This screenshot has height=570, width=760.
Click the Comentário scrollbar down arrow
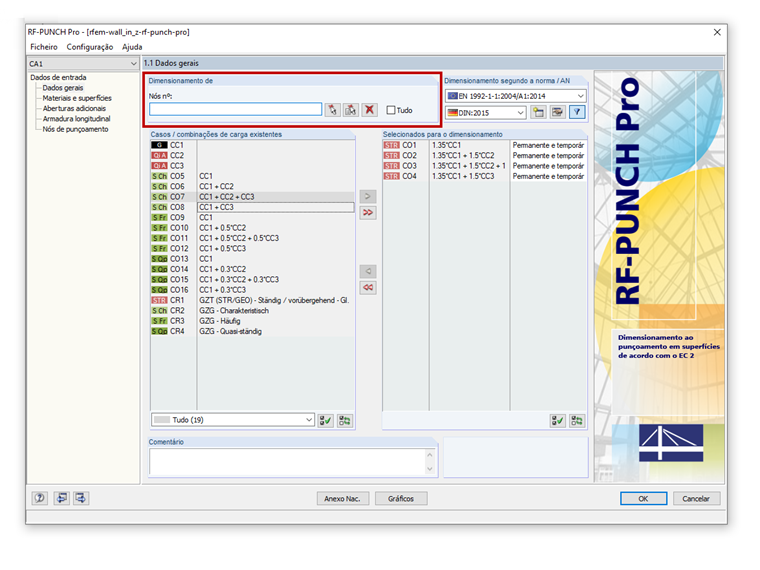click(430, 469)
